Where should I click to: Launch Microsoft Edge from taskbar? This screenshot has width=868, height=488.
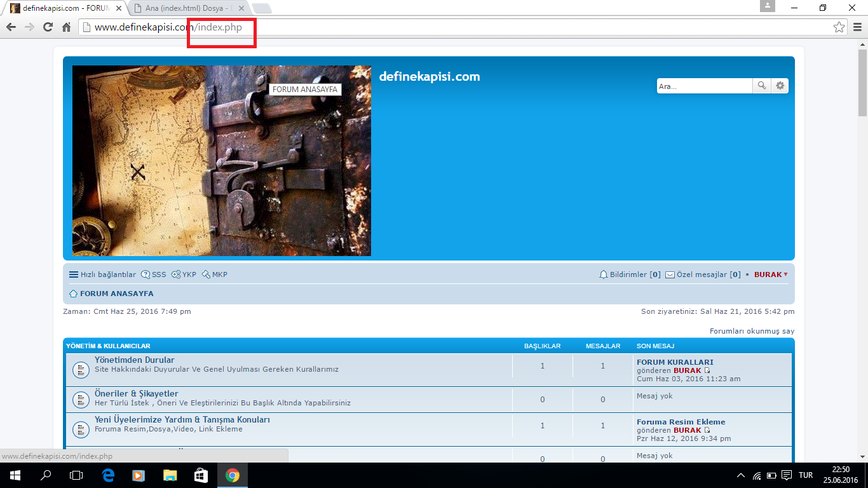(107, 475)
